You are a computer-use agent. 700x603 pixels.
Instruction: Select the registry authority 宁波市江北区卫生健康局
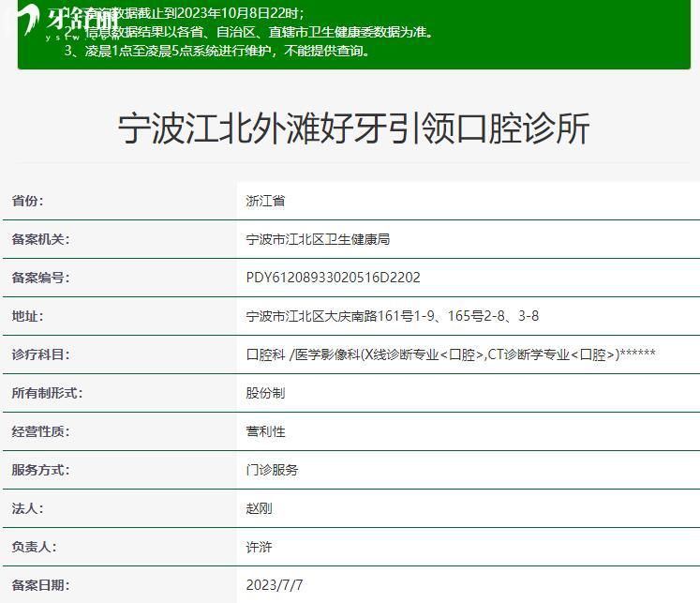tap(318, 239)
